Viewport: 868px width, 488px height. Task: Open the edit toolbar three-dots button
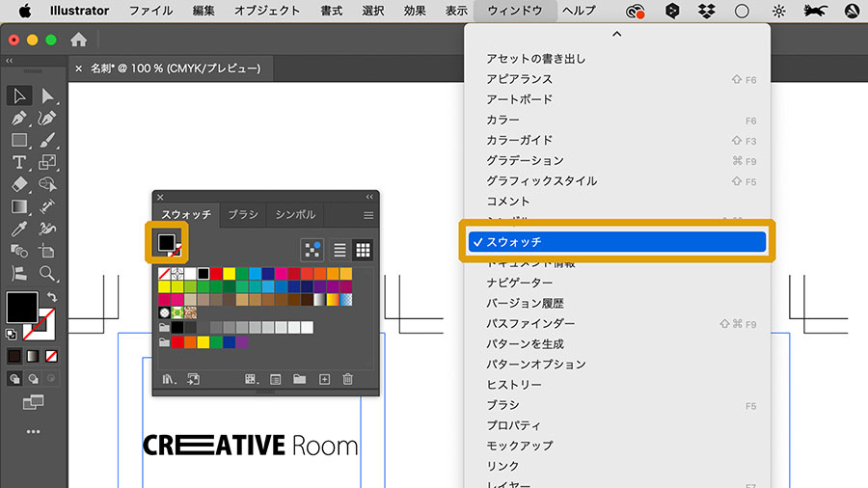pos(33,431)
